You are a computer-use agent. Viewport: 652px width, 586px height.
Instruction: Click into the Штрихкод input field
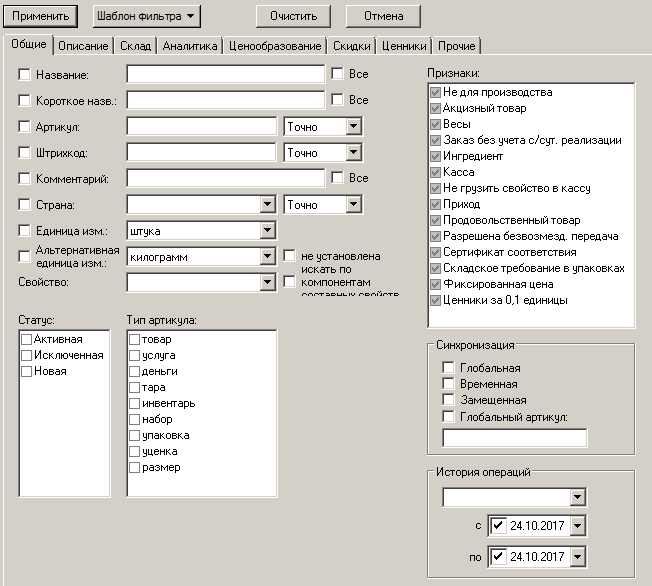click(x=202, y=153)
